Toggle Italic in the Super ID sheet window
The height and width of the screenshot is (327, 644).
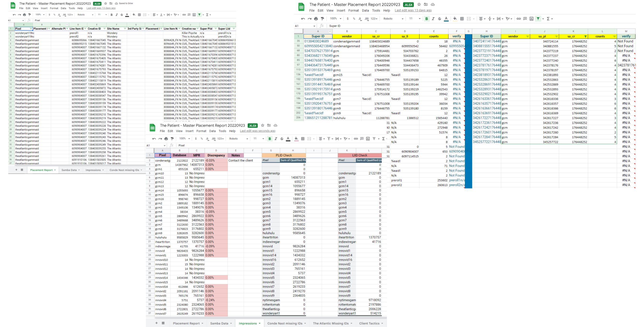coord(433,19)
